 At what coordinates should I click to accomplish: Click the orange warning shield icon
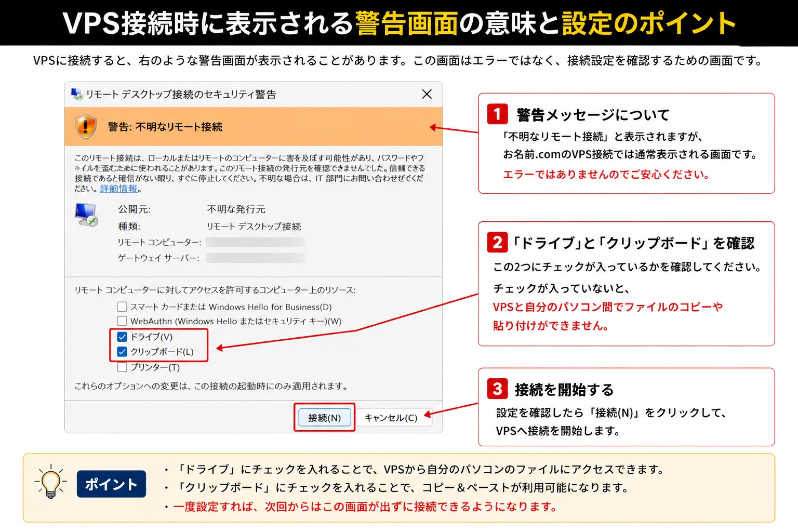[85, 127]
